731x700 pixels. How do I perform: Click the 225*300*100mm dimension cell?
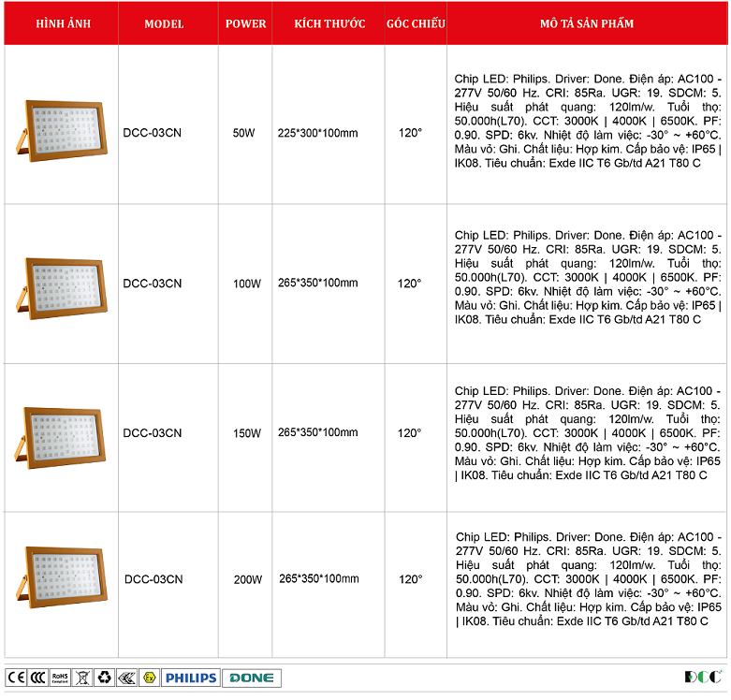pos(318,133)
